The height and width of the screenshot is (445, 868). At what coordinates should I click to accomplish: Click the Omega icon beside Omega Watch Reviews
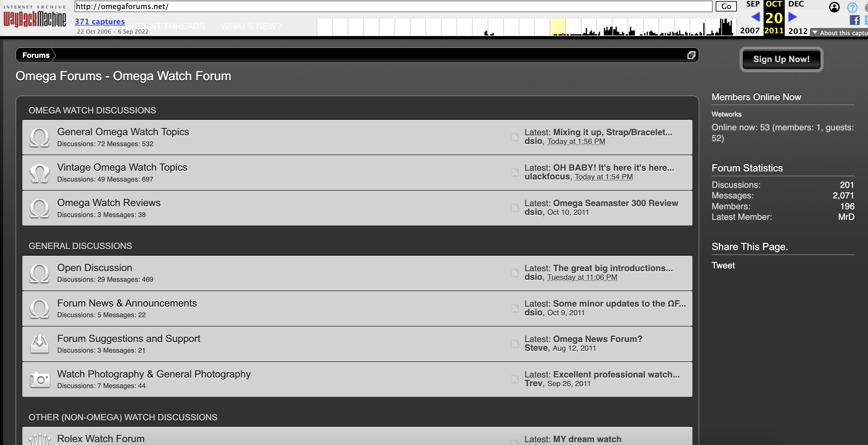[x=39, y=208]
